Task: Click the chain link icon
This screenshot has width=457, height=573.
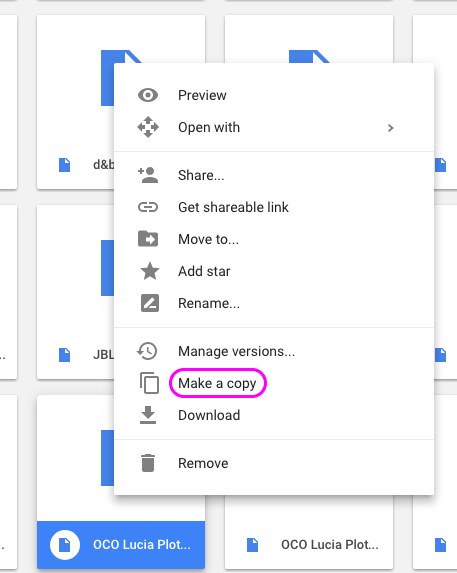Action: pyautogui.click(x=148, y=207)
